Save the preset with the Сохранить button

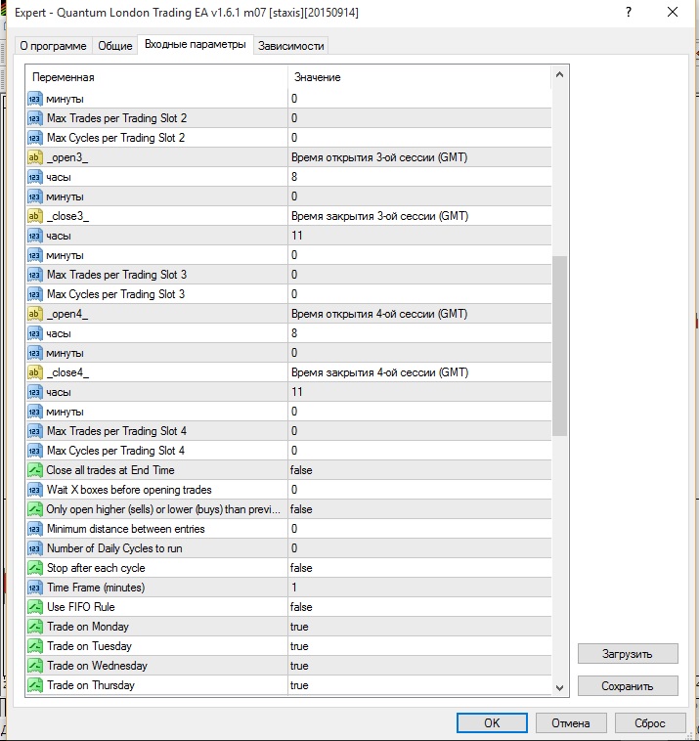(x=628, y=685)
